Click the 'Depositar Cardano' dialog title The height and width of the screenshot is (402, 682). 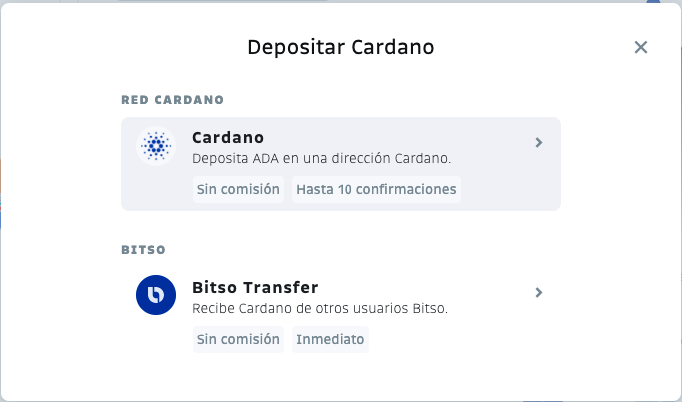[x=341, y=47]
